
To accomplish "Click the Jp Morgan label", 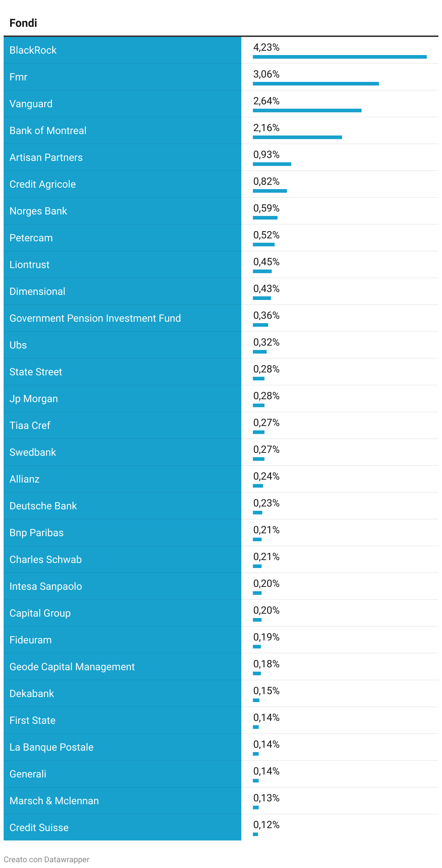I will [x=33, y=398].
